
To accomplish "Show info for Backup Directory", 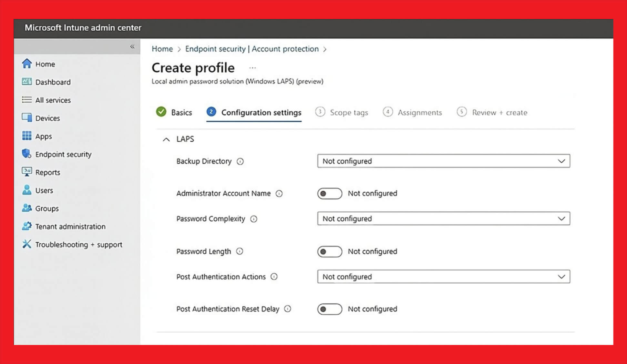I will pos(240,161).
